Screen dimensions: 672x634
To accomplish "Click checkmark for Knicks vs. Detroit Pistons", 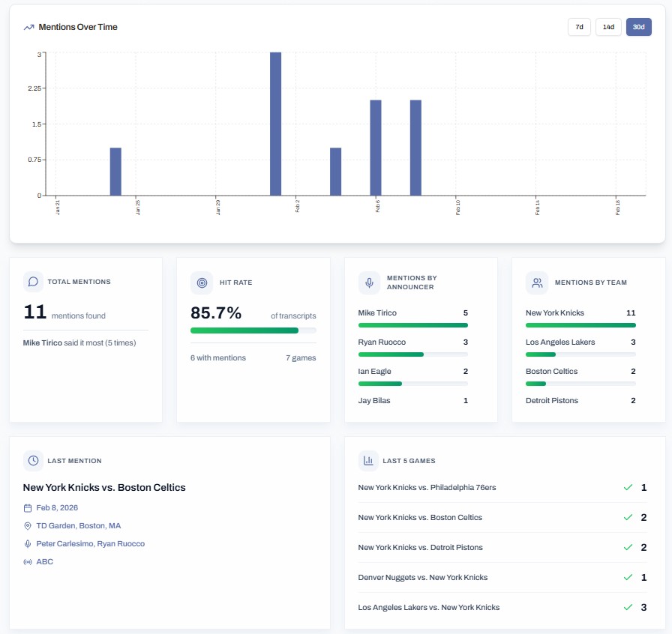I will pyautogui.click(x=628, y=548).
